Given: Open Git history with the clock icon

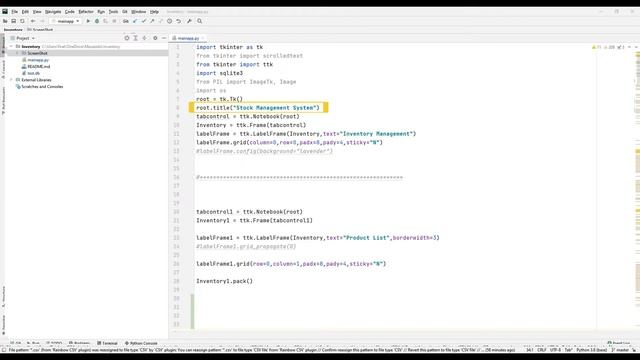Looking at the screenshot, I should point(169,21).
